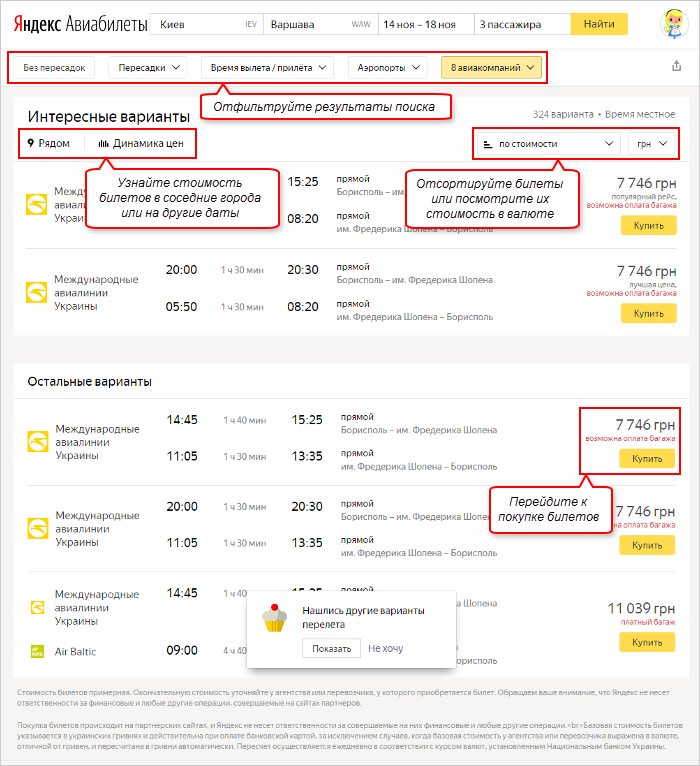This screenshot has width=700, height=766.
Task: Buy the популярный рейс ticket
Action: point(649,225)
